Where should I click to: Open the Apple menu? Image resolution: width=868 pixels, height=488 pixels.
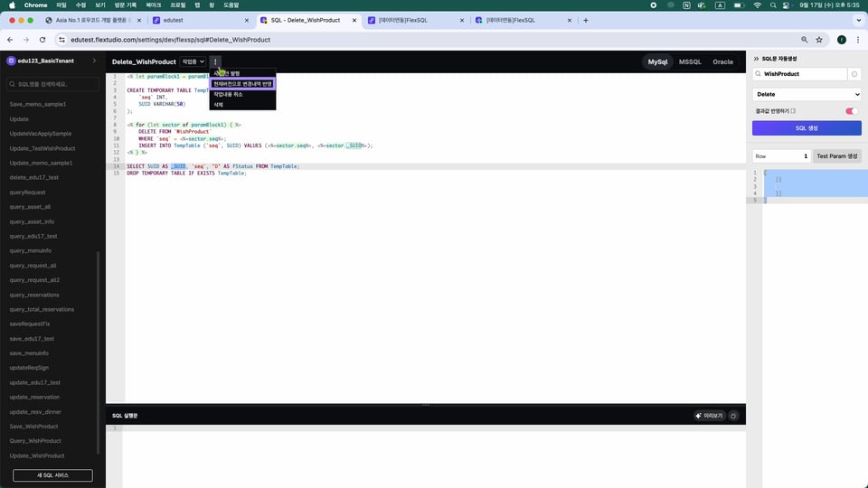pyautogui.click(x=12, y=5)
